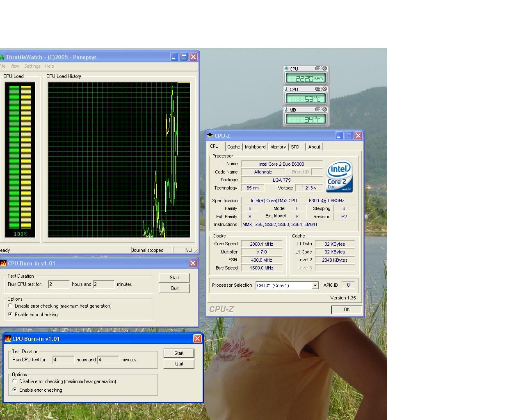Screen dimensions: 525x420
Task: Click the thermometer icon on the MB temperature gadget
Action: tap(286, 110)
